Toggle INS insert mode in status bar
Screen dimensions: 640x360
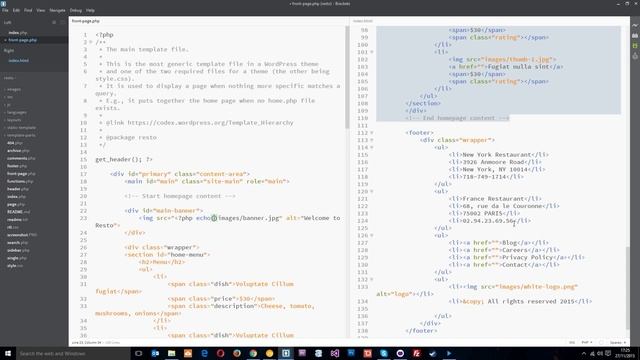click(572, 342)
